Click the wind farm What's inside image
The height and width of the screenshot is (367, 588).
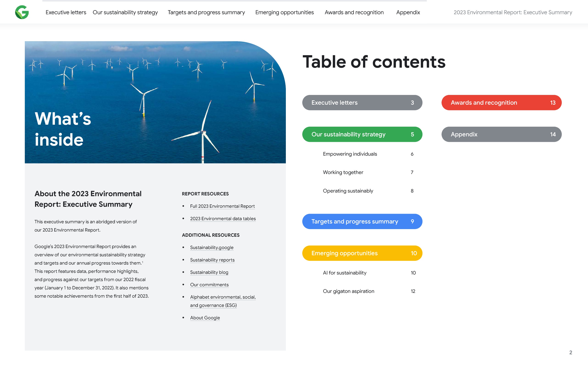(155, 102)
